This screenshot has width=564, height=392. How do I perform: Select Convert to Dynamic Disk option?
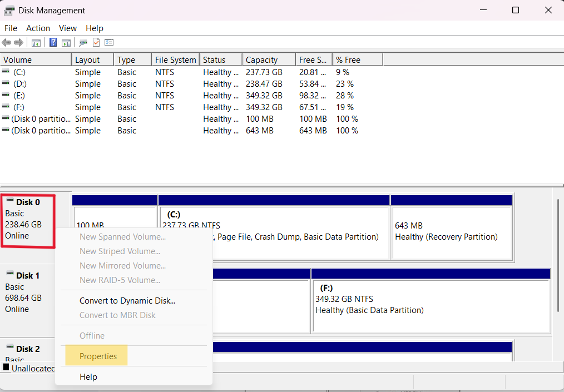(x=127, y=301)
